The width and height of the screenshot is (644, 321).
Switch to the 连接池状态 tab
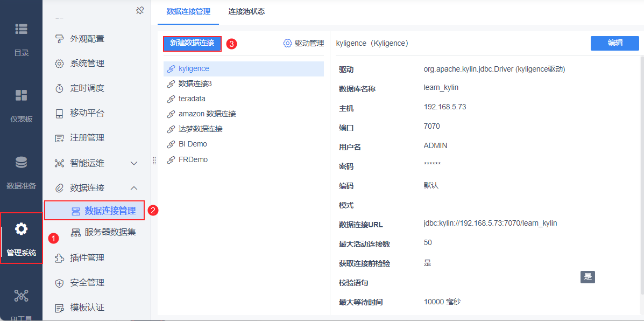[246, 12]
